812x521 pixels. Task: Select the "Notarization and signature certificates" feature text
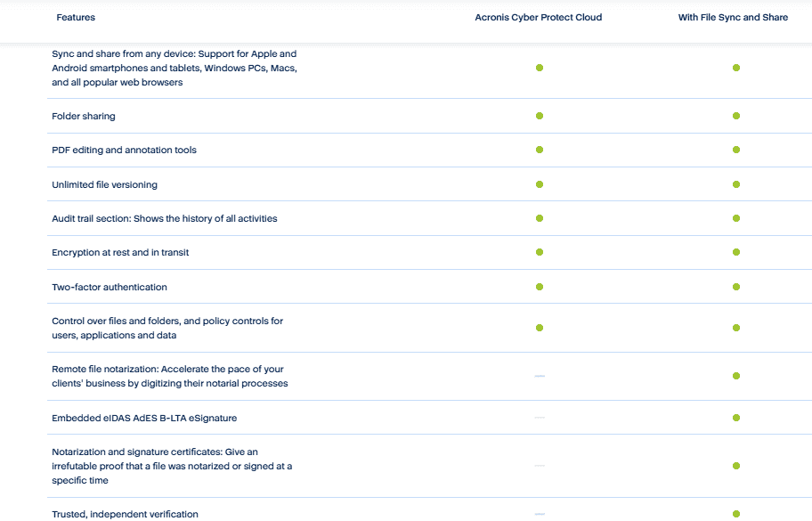coord(172,466)
